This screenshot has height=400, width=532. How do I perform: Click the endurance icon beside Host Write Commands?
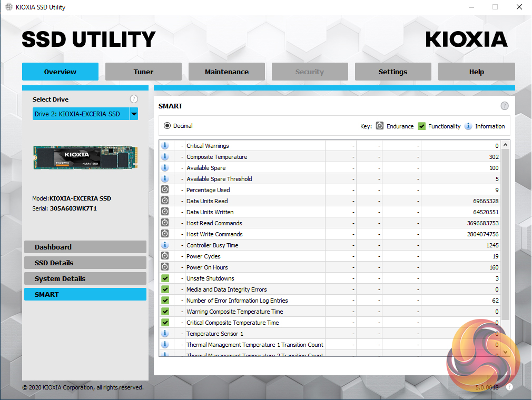(165, 234)
